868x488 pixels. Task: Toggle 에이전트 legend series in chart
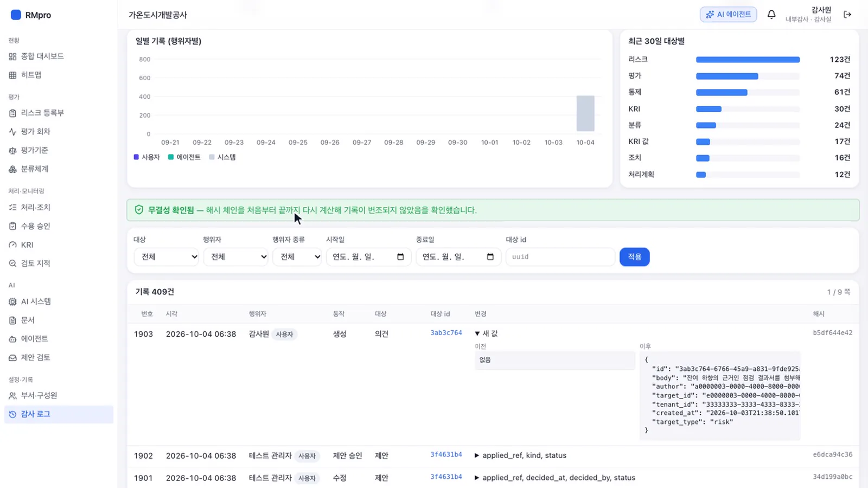pyautogui.click(x=184, y=157)
